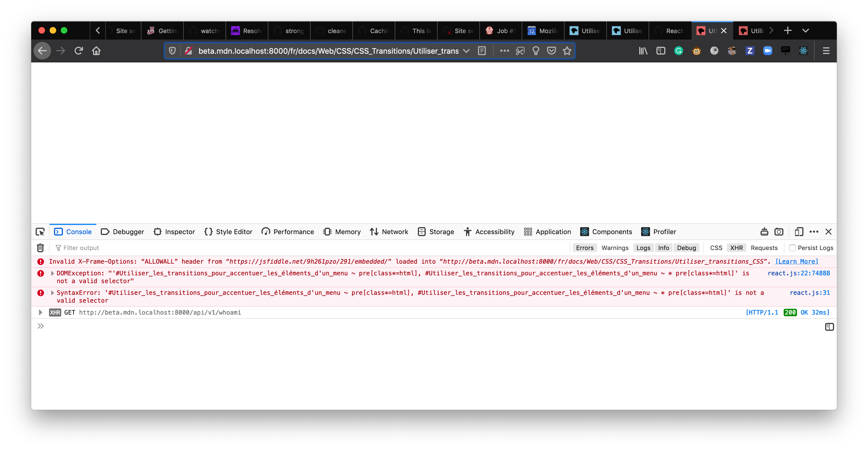This screenshot has height=451, width=868.
Task: Open the Performance panel
Action: (x=287, y=232)
